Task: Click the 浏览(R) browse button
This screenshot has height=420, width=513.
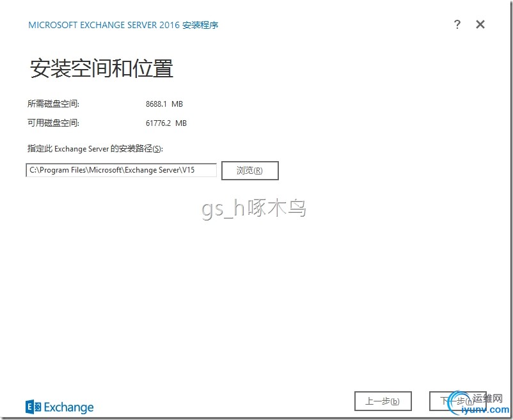Action: tap(250, 170)
